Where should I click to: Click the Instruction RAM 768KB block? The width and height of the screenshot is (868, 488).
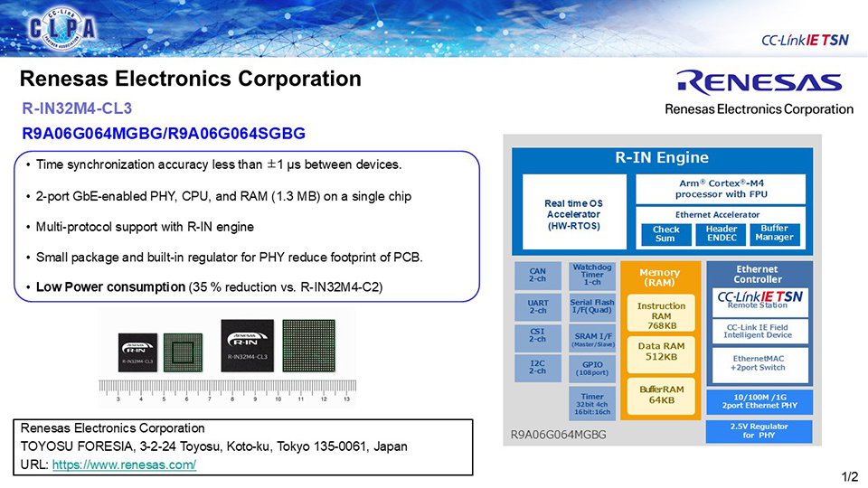pyautogui.click(x=661, y=314)
